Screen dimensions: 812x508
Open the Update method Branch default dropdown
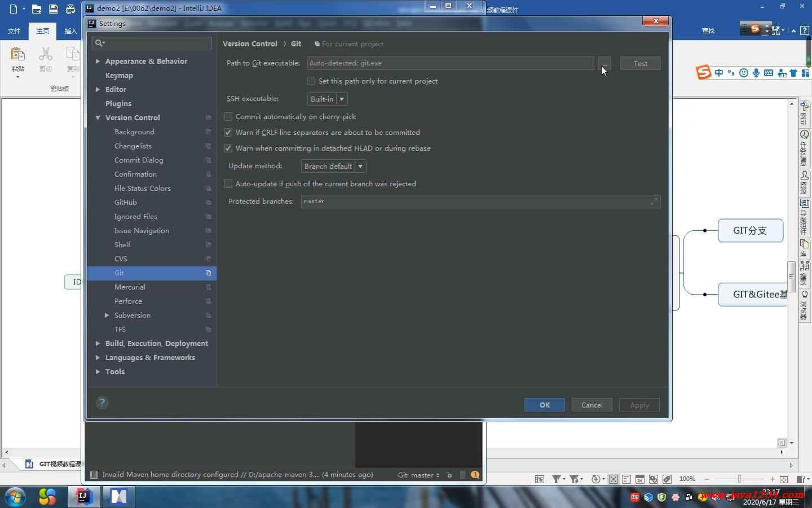tap(333, 166)
